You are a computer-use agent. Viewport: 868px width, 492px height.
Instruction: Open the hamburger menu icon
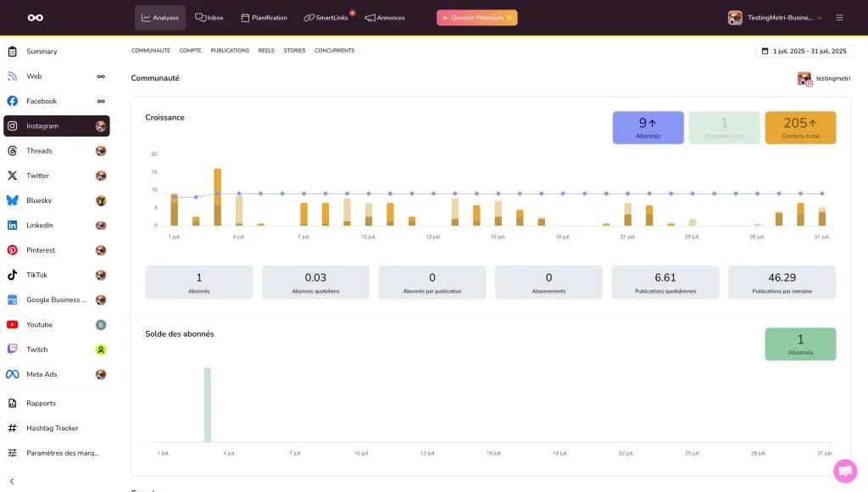839,18
